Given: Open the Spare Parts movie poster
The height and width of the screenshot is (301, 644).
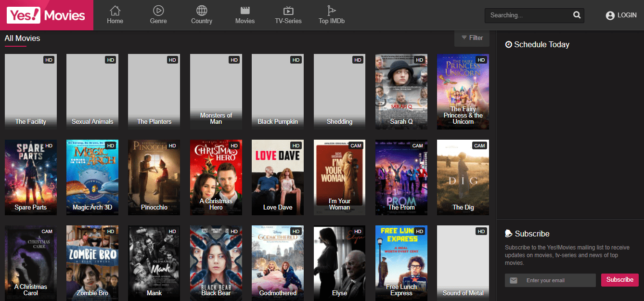Looking at the screenshot, I should pyautogui.click(x=31, y=177).
